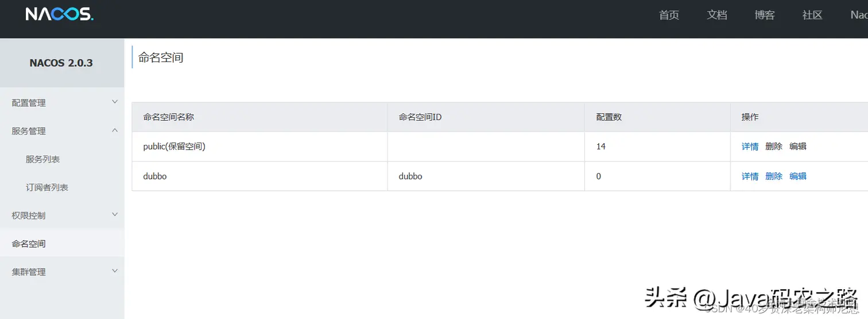Click the 命名空间ID column header
868x319 pixels.
tap(486, 117)
